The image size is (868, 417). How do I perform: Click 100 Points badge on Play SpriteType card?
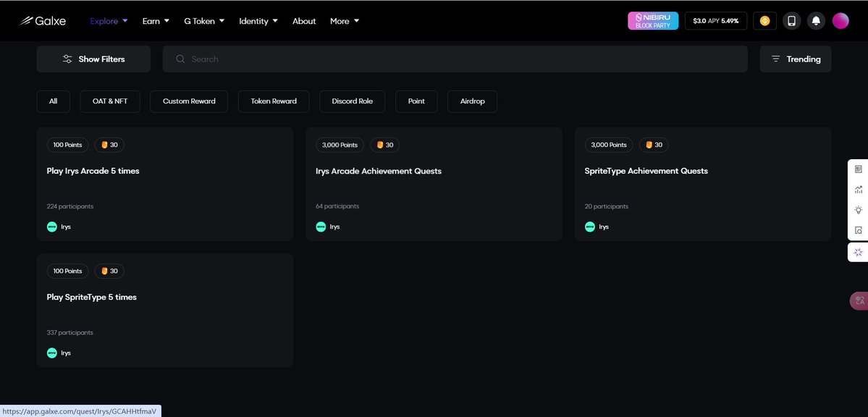click(67, 271)
